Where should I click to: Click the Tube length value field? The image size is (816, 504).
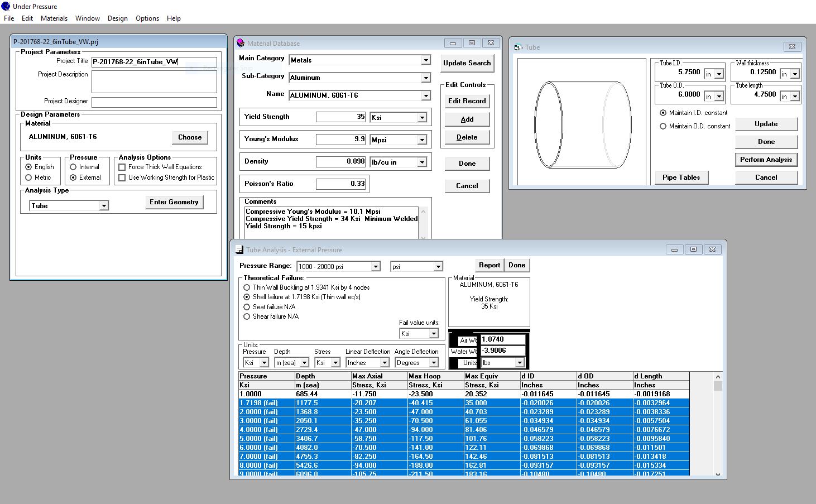(x=756, y=94)
